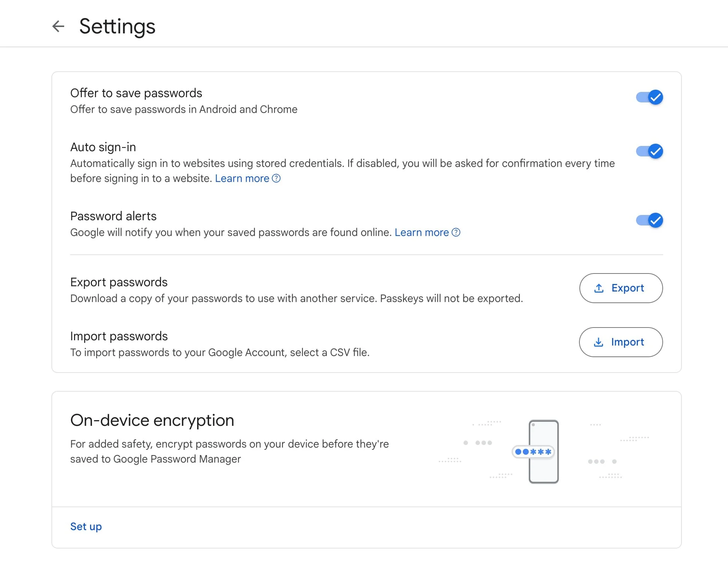Screen dimensions: 728x562
Task: Open Learn more about Auto sign-in
Action: [242, 178]
